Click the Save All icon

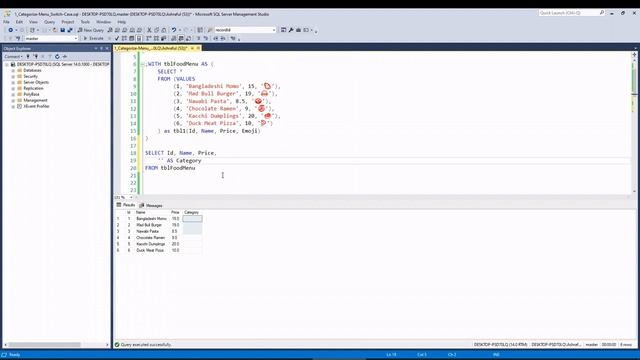[70, 30]
